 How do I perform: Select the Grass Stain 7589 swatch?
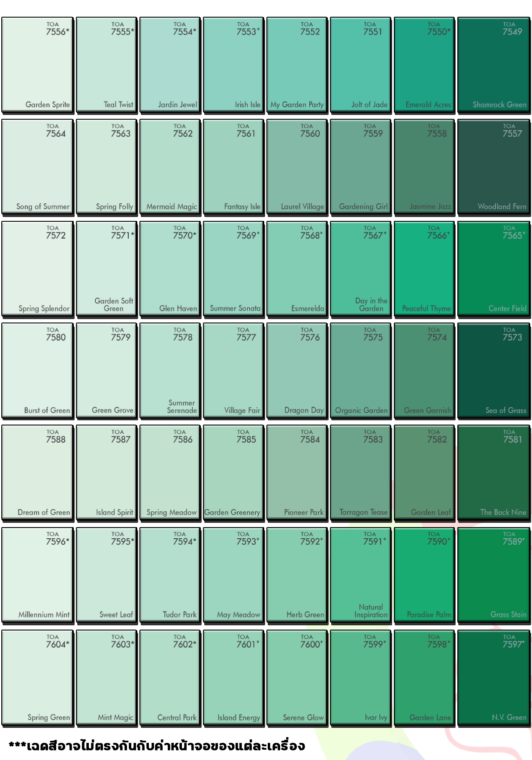[x=494, y=575]
